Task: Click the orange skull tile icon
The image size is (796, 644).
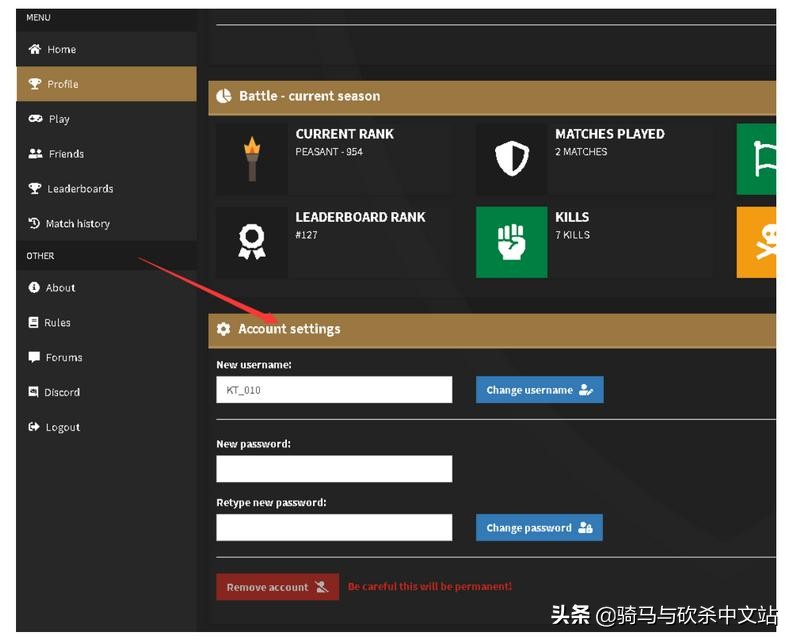Action: coord(756,242)
